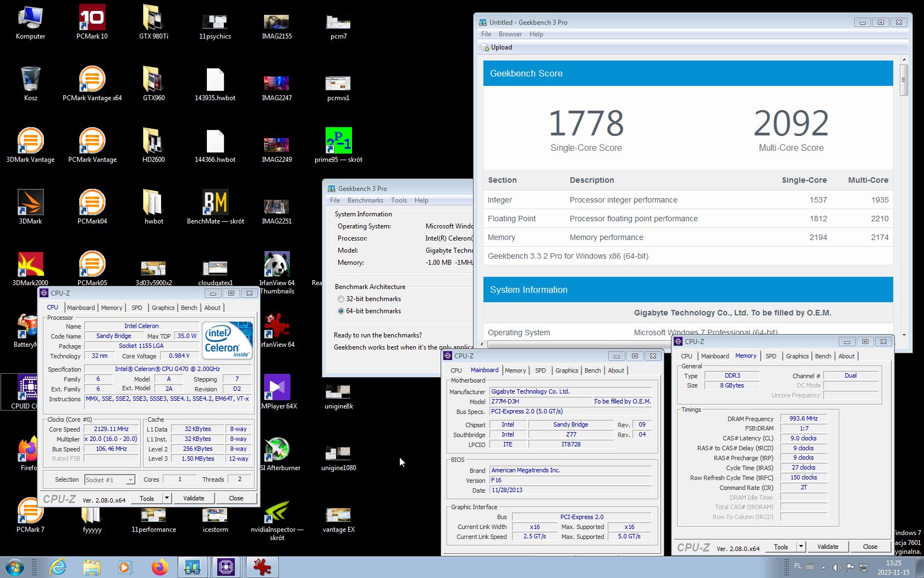Expand the Tools dropdown arrow in CPU-Z Memory window
The height and width of the screenshot is (578, 924).
coord(801,547)
